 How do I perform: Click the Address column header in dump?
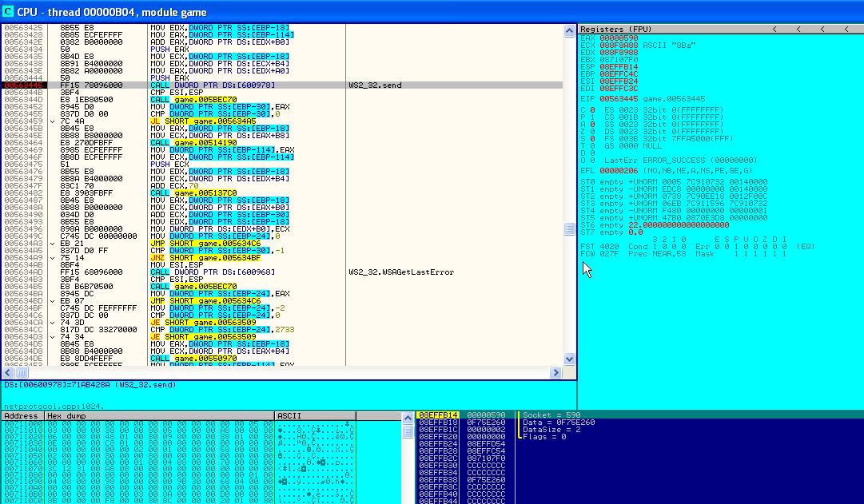coord(22,416)
